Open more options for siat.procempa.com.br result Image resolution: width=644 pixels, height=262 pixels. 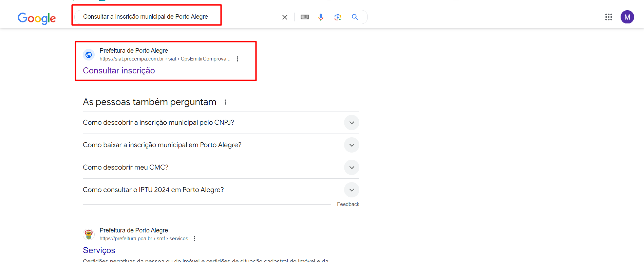pyautogui.click(x=238, y=59)
